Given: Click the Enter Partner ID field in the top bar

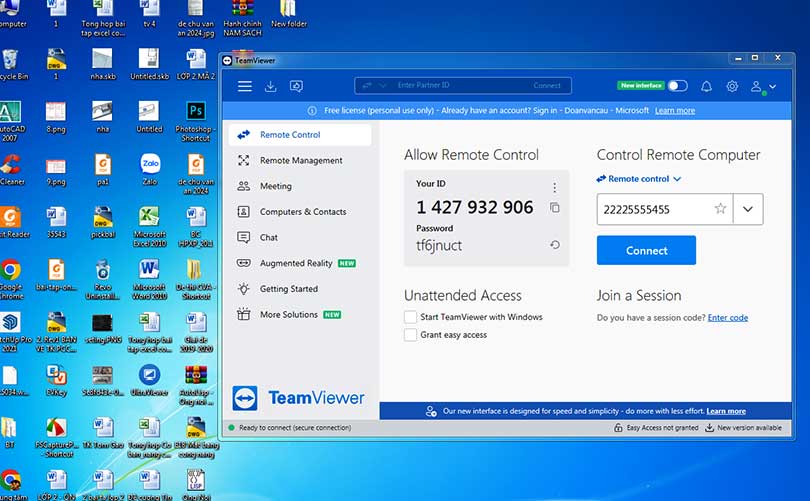Looking at the screenshot, I should tap(462, 85).
